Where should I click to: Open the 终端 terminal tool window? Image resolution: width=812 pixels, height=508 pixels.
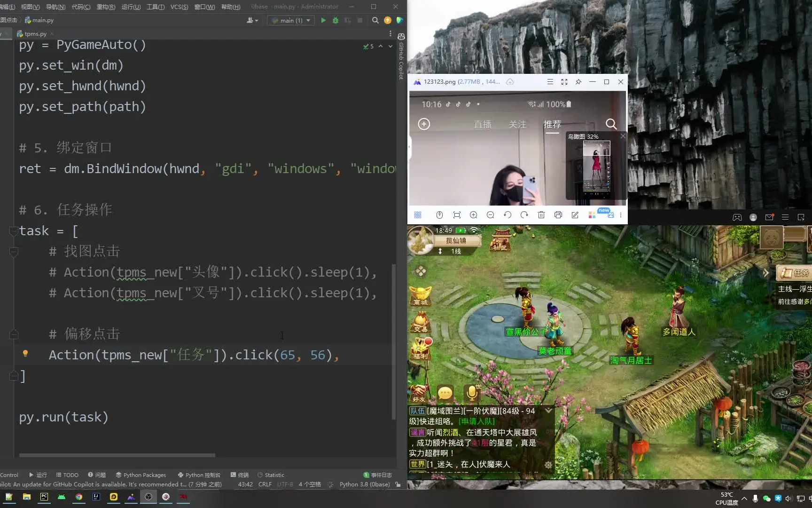point(240,475)
